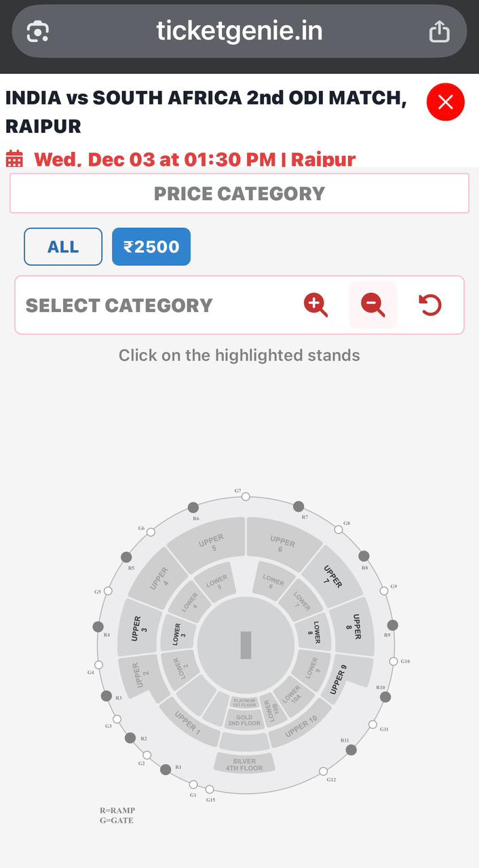Screen dimensions: 479x868
Task: Select the ₹2500 price filter
Action: (151, 247)
